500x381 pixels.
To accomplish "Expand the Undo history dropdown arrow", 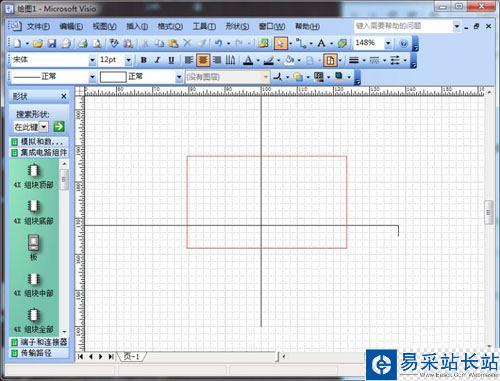I will coord(228,43).
